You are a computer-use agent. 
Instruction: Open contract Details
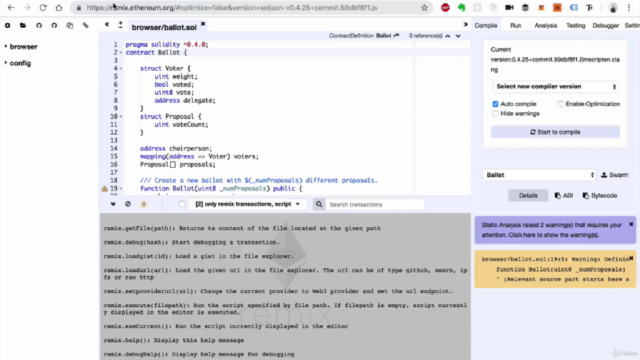click(528, 196)
